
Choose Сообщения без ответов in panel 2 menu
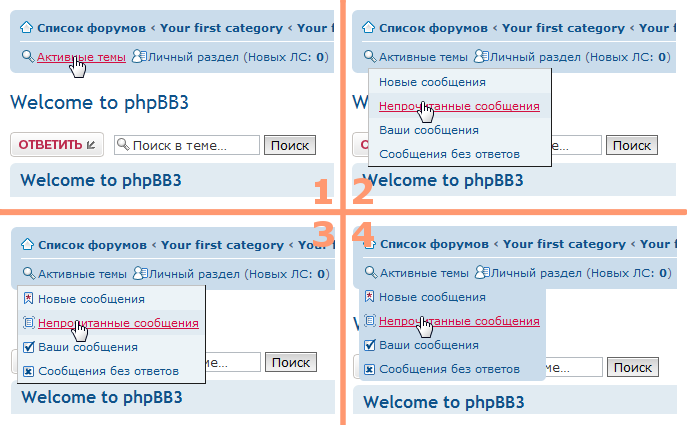click(449, 154)
